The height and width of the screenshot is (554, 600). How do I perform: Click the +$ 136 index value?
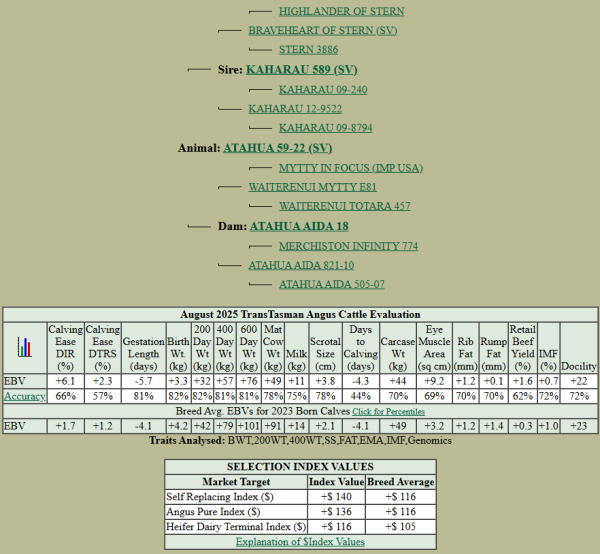coord(336,512)
